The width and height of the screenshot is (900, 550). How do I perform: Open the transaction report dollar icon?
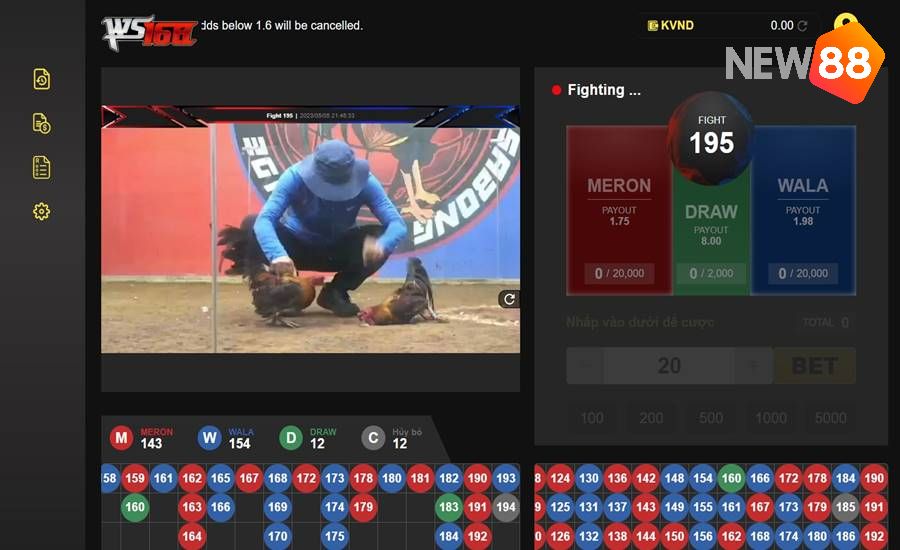click(x=41, y=123)
